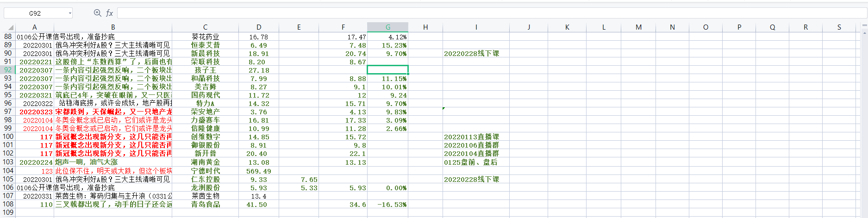
Task: Select row 88 header
Action: click(8, 37)
